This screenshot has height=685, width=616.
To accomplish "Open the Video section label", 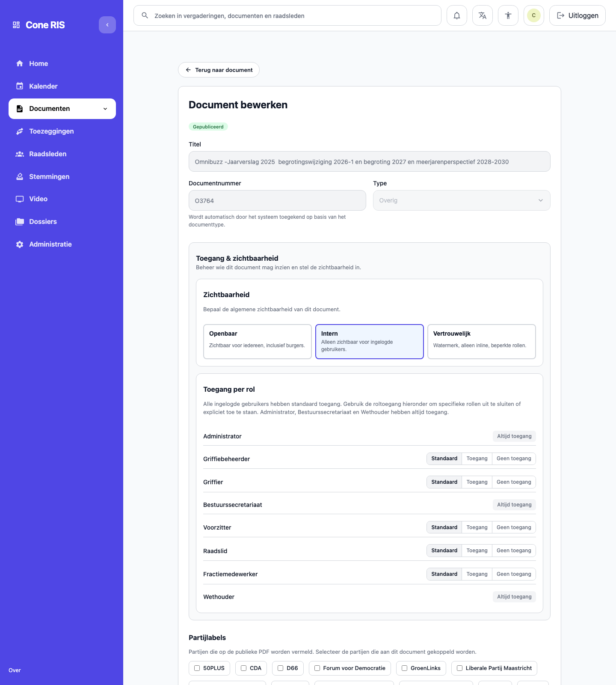I will pyautogui.click(x=38, y=199).
